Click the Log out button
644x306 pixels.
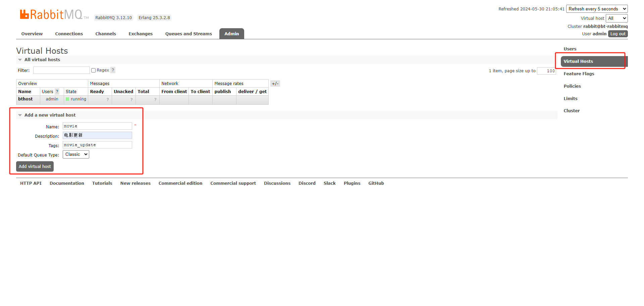[618, 34]
